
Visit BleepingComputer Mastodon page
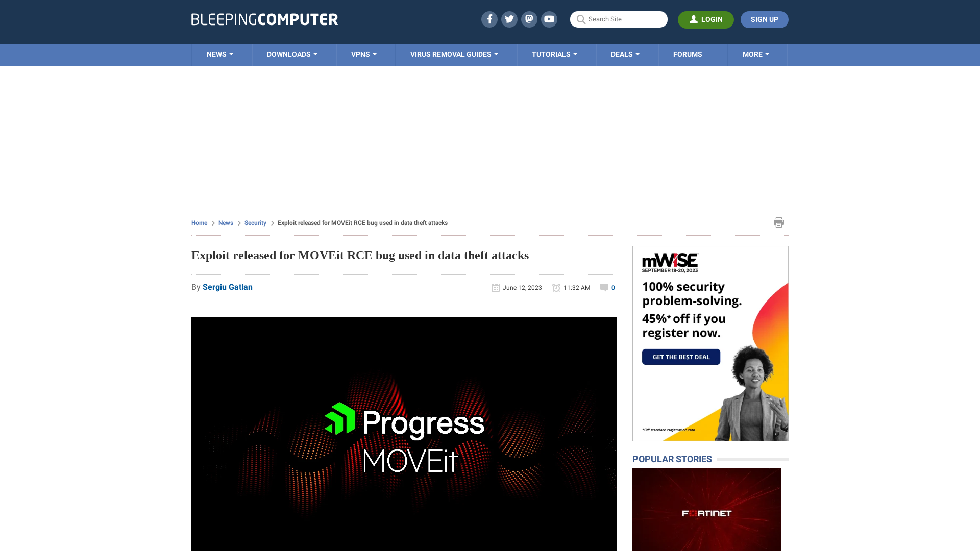[529, 19]
